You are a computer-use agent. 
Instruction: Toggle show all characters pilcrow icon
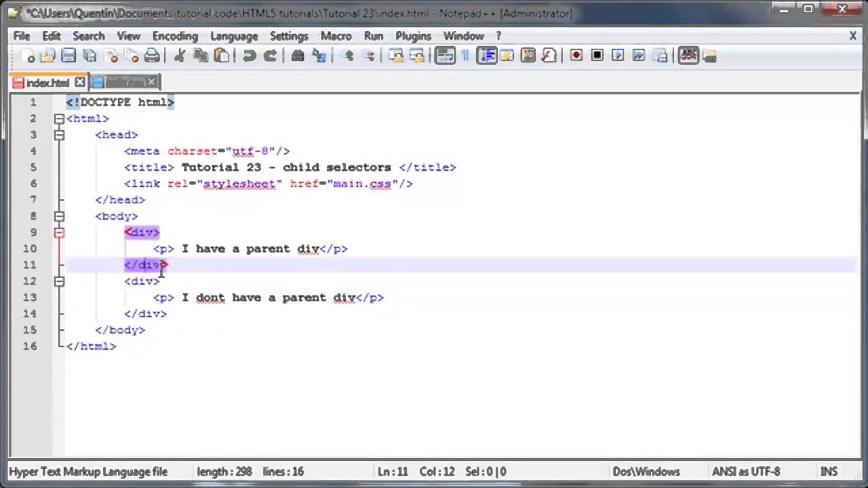point(465,56)
